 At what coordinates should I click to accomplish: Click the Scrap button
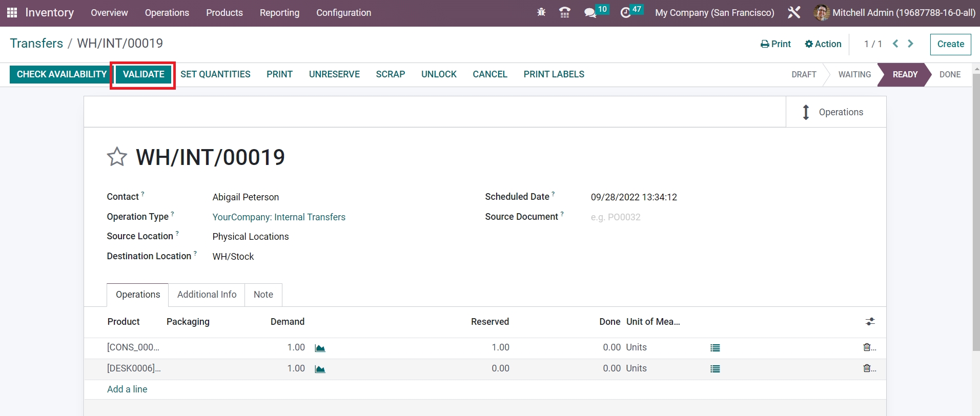tap(390, 74)
